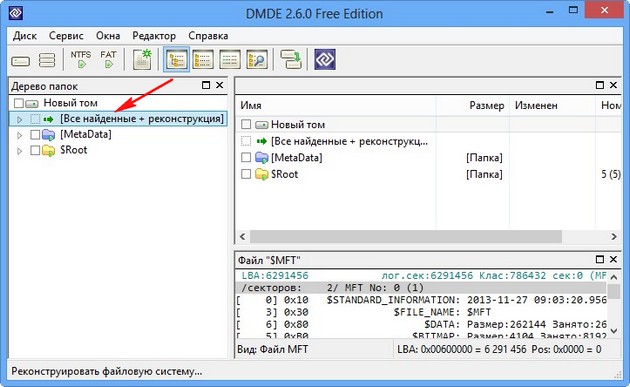Check $Root checkbox in file list
The width and height of the screenshot is (630, 387).
point(246,174)
